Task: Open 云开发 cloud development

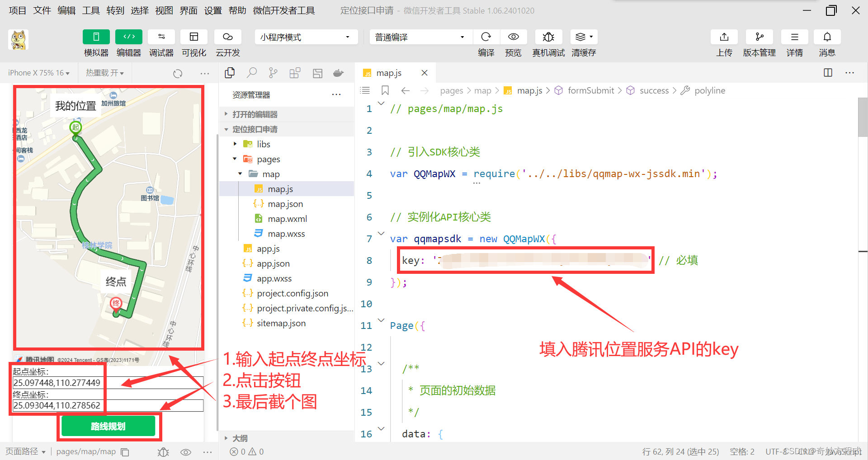Action: (228, 37)
